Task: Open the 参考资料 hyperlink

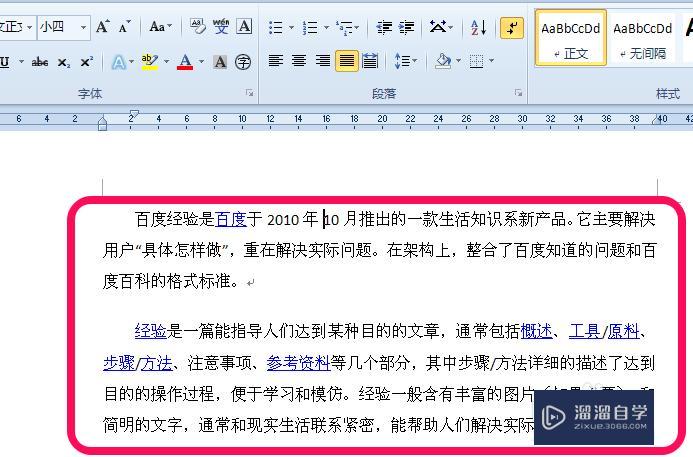Action: tap(298, 363)
